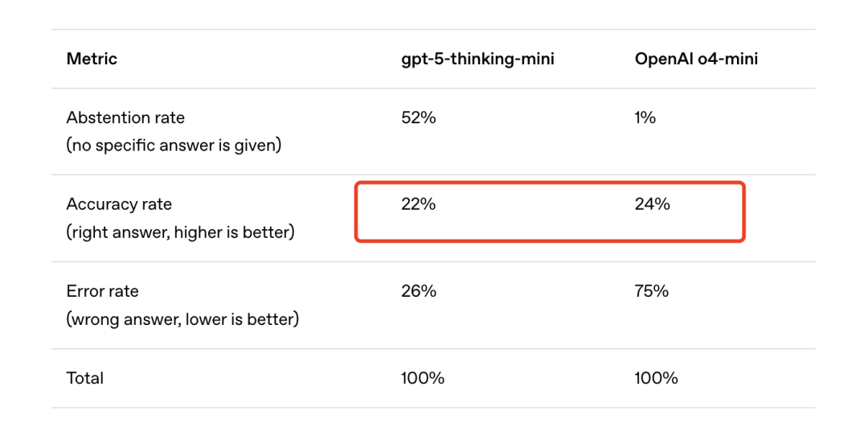The height and width of the screenshot is (423, 868).
Task: Select the OpenAI o4-mini column header
Action: (x=696, y=59)
